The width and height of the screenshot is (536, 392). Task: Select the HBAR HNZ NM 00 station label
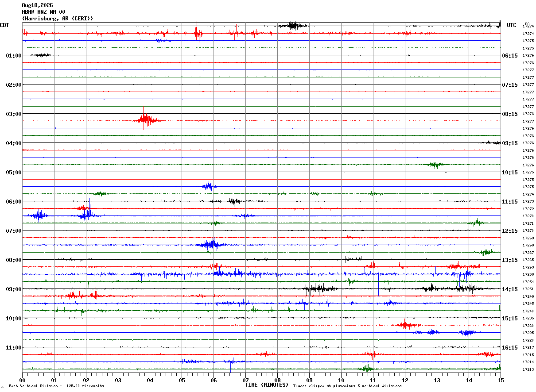click(43, 12)
